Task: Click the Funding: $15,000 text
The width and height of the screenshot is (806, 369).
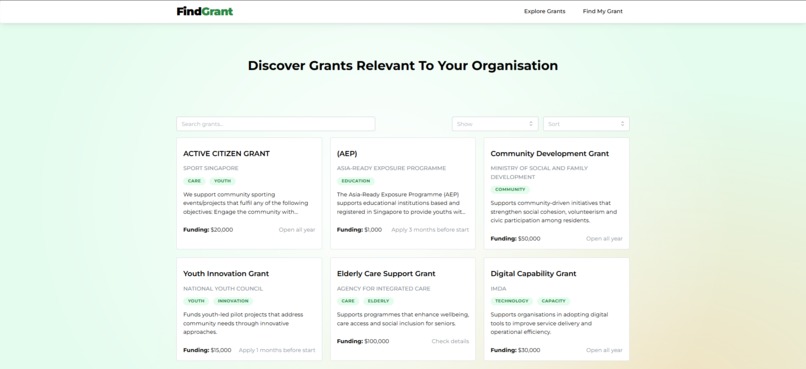Action: click(x=207, y=350)
